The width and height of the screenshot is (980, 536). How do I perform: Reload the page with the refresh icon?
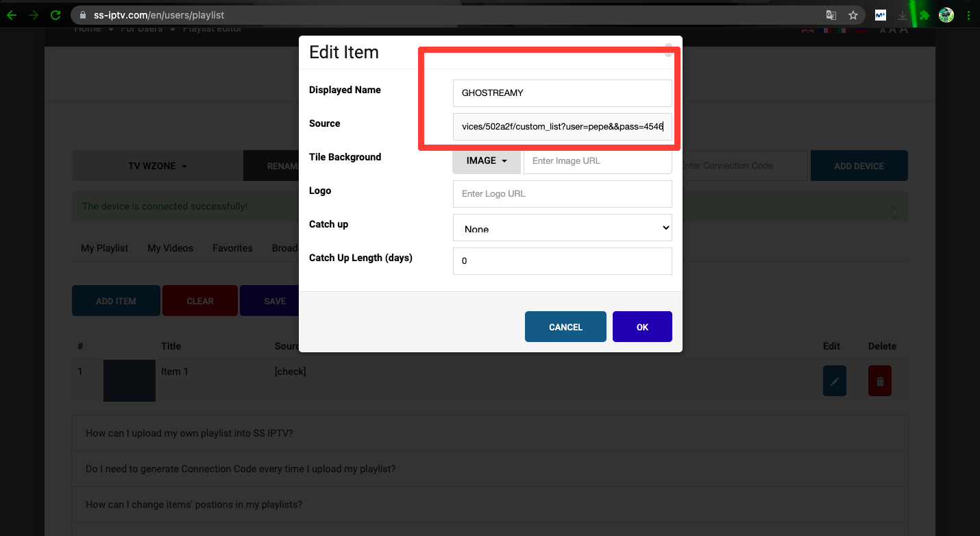coord(56,14)
